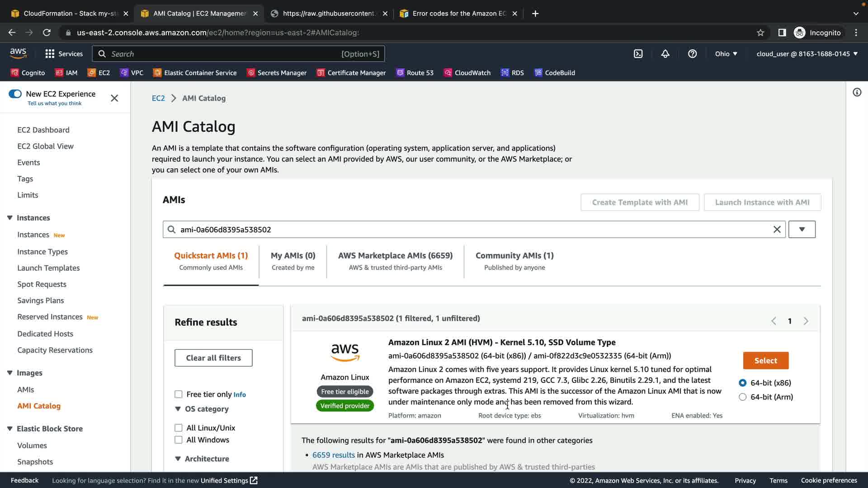868x488 pixels.
Task: Open the AWS CloudShell icon
Action: (638, 54)
